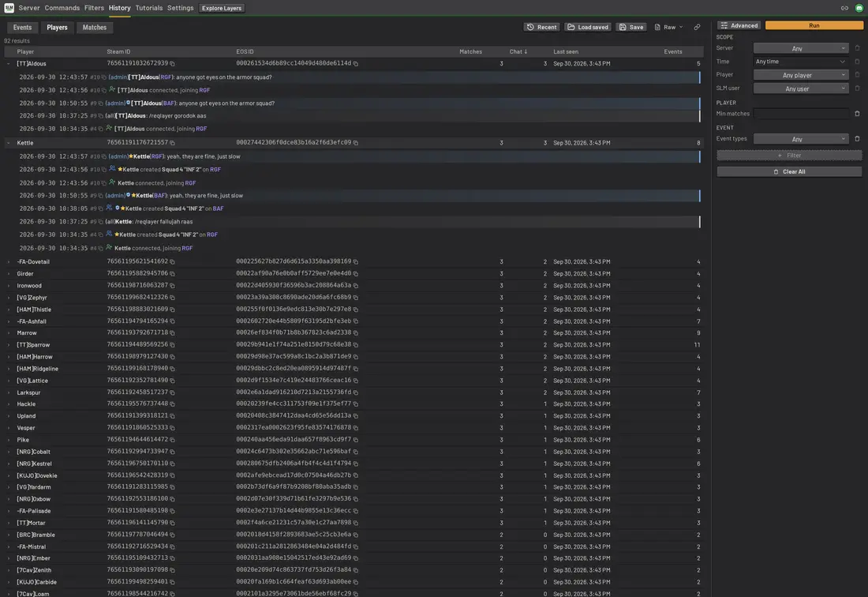Copy Steam ID of Marrow

pyautogui.click(x=172, y=332)
